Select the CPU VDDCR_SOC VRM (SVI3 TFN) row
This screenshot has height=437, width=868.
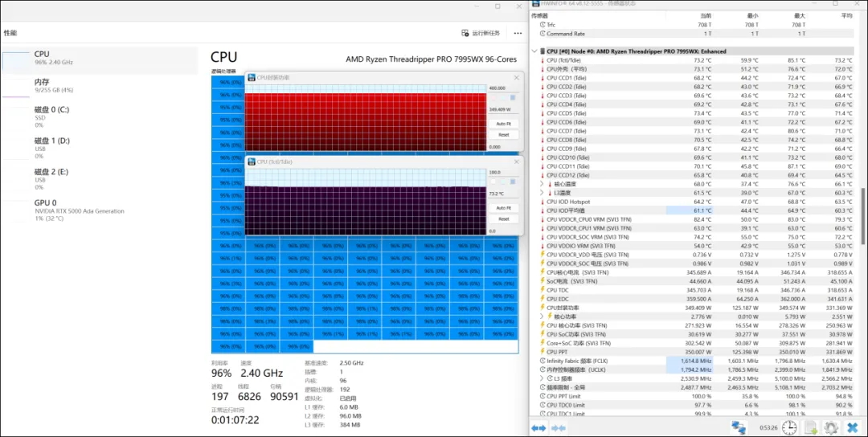(694, 237)
